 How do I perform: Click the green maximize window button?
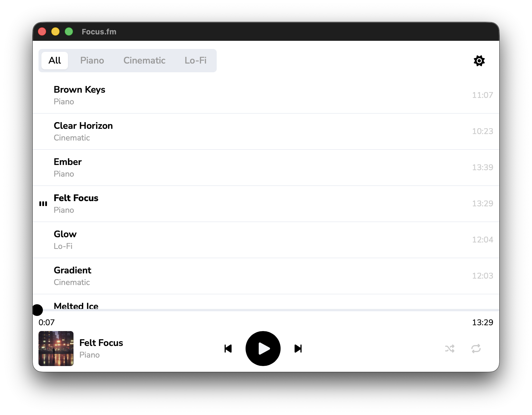click(x=69, y=31)
